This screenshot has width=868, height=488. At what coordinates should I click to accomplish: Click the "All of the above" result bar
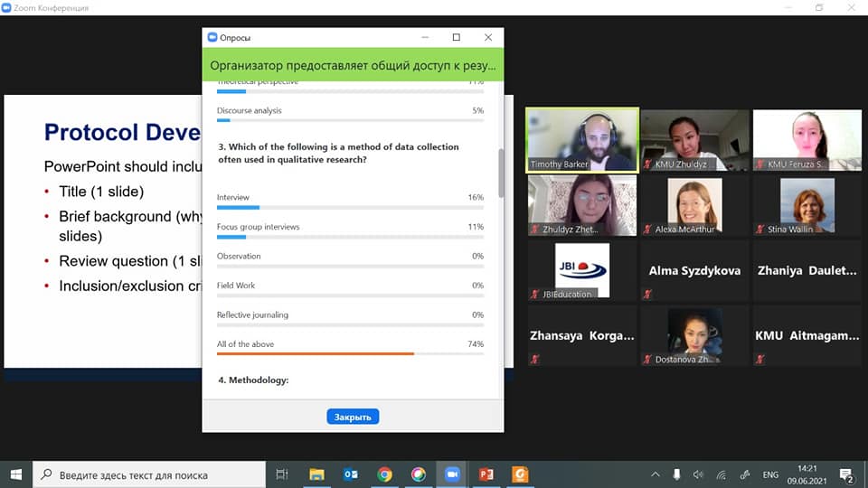(x=350, y=353)
